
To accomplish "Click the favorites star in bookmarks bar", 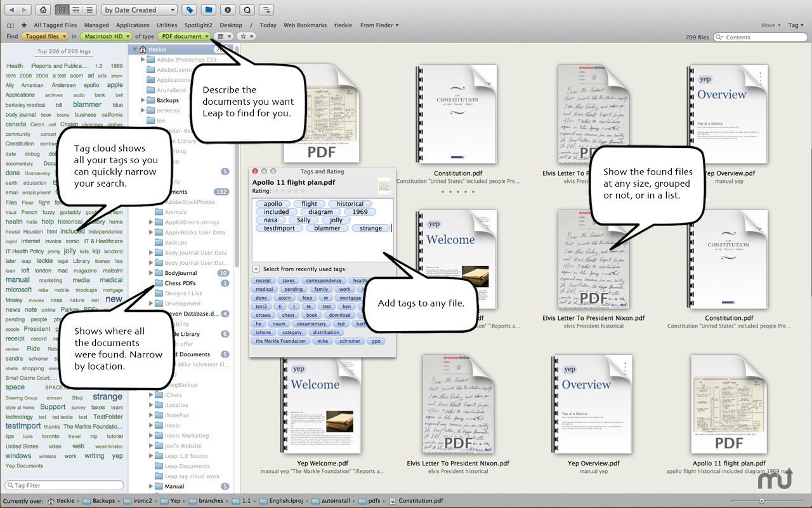I will [24, 25].
